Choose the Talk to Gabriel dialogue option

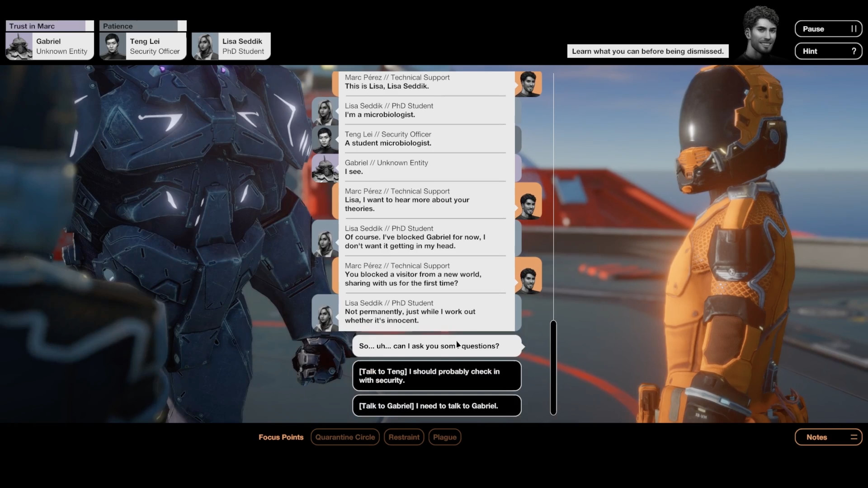coord(436,406)
